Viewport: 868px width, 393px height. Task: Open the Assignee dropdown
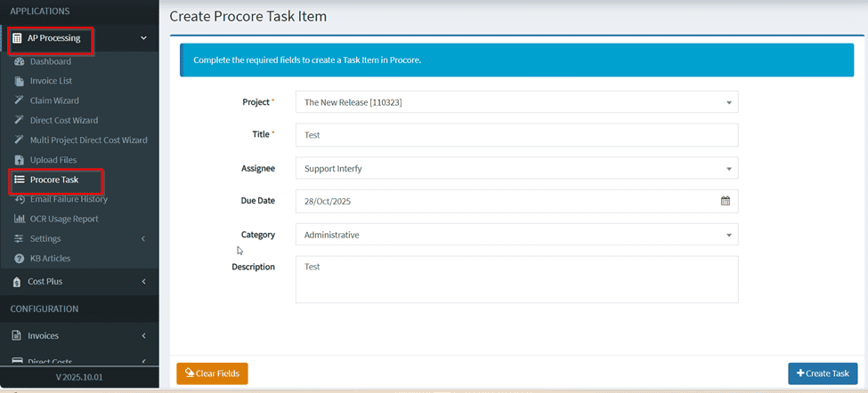pyautogui.click(x=516, y=168)
